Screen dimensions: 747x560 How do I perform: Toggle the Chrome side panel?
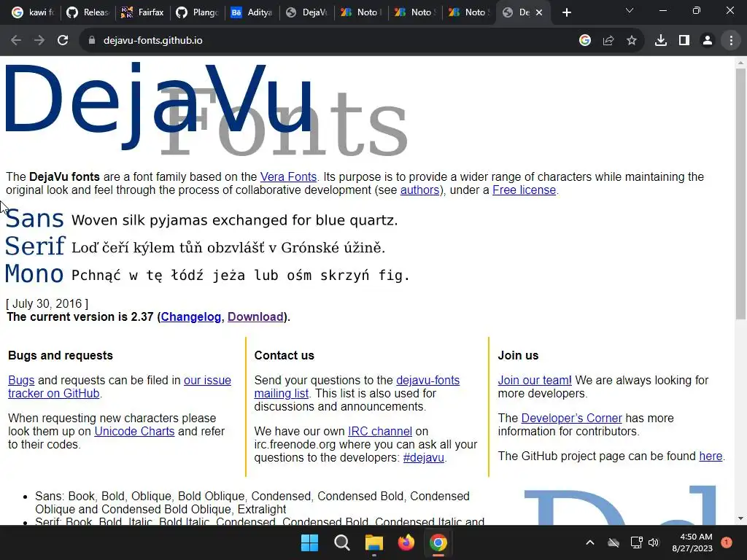[x=684, y=41]
